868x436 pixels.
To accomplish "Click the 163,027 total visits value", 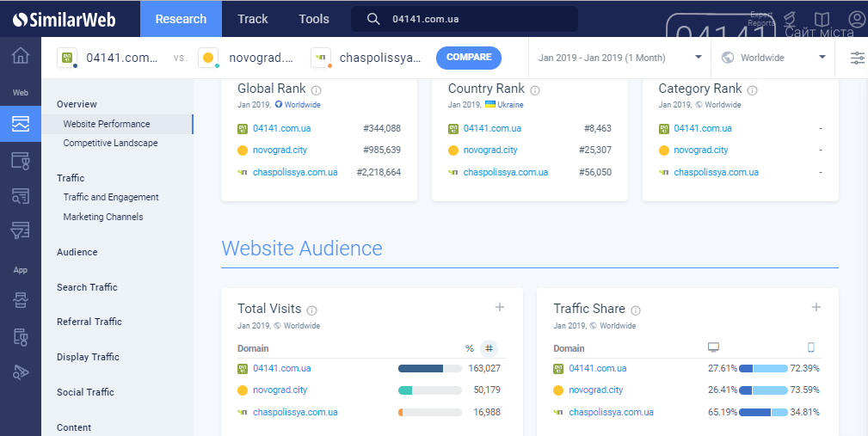I will coord(484,368).
